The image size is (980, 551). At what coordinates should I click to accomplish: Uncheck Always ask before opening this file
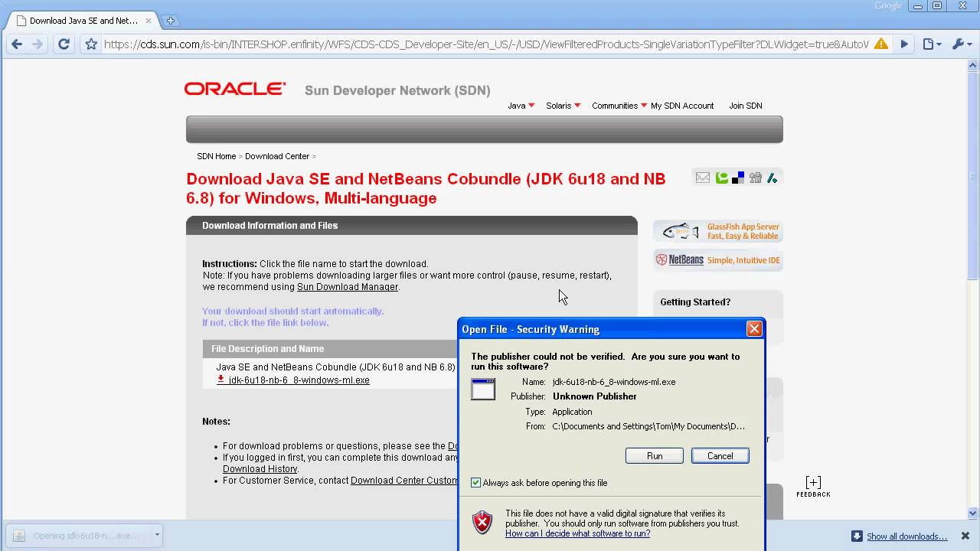pos(476,483)
